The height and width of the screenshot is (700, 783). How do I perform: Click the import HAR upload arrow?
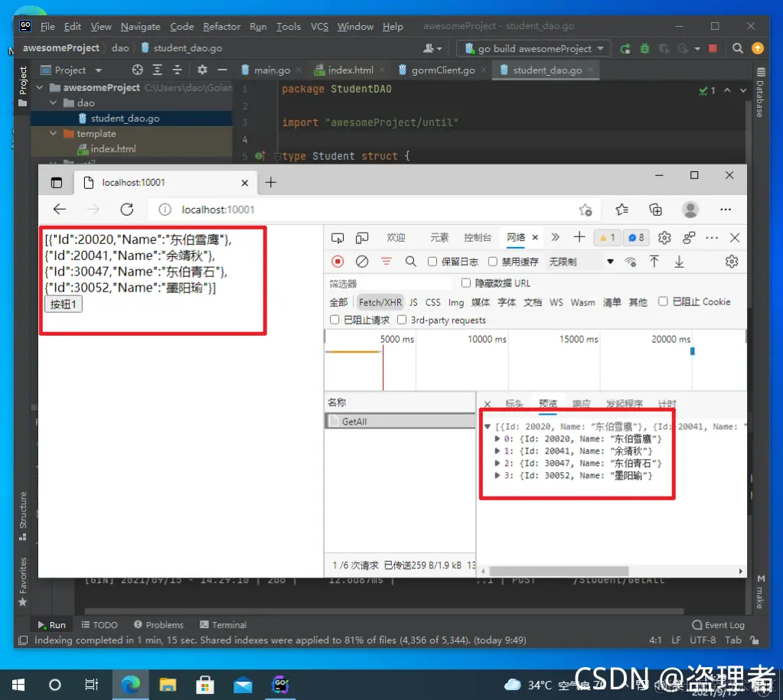(x=654, y=262)
